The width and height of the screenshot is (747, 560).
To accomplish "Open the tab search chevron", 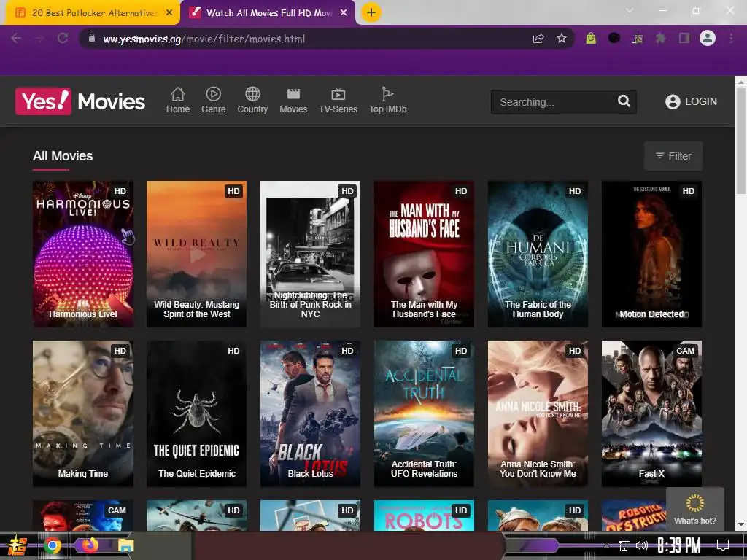I will click(630, 10).
